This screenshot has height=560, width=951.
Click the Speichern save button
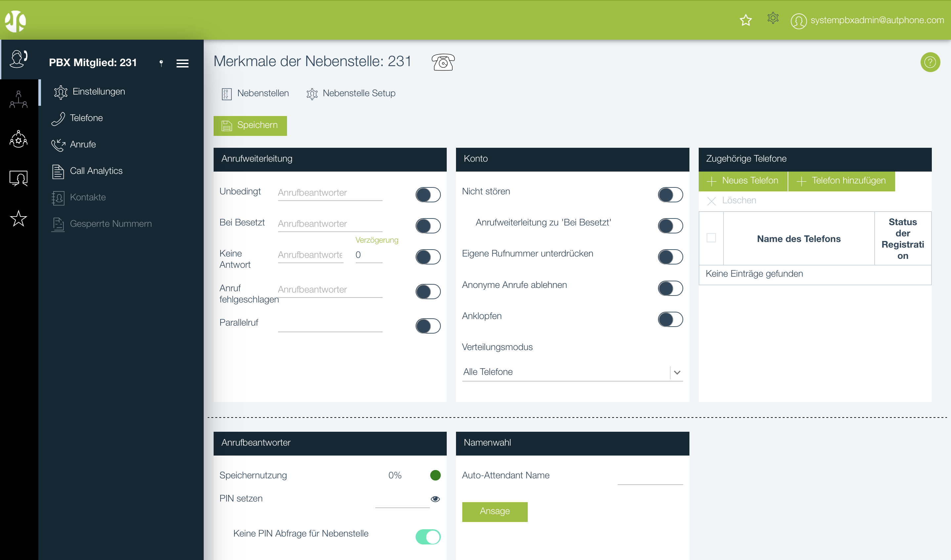click(250, 125)
